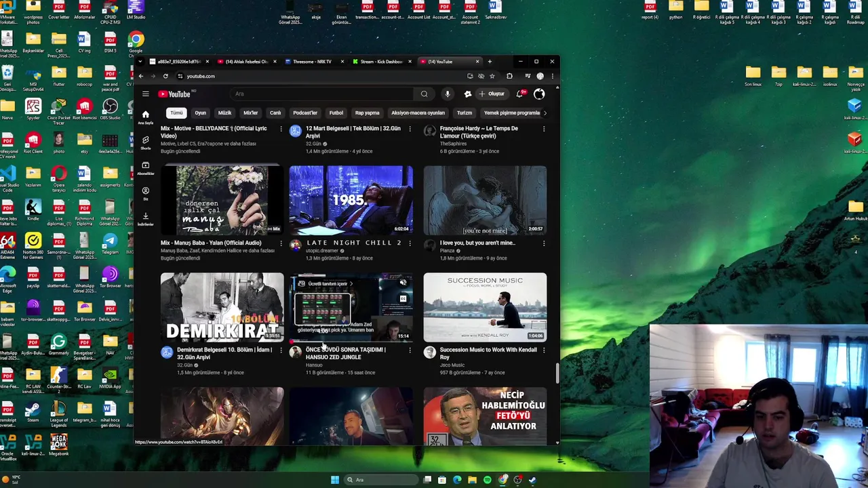Open options for ÖNCE DÖVDÜ SONRA TAŞIDIM video
Image resolution: width=868 pixels, height=488 pixels.
click(x=410, y=350)
